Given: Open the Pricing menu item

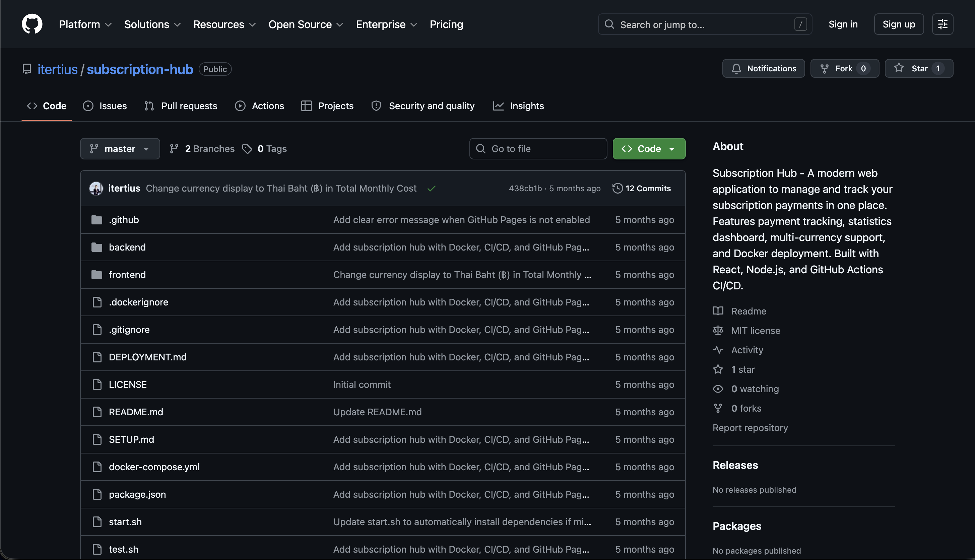Looking at the screenshot, I should 446,24.
